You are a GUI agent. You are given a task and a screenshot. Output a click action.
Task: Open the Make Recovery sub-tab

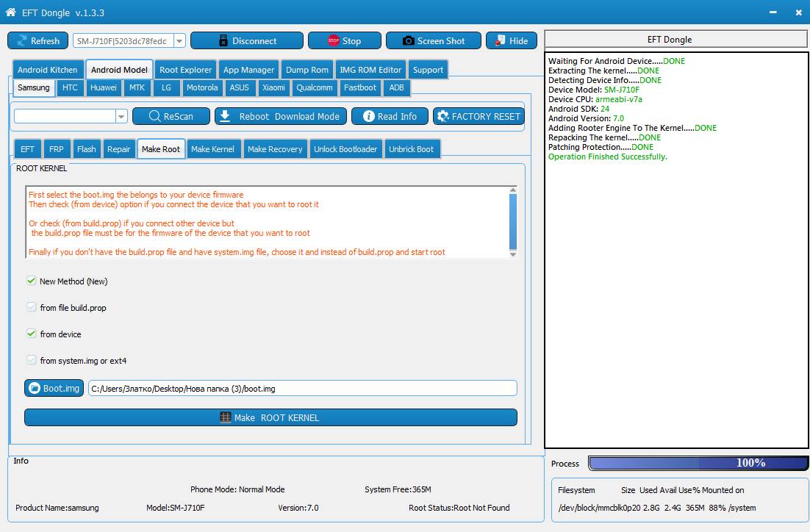click(275, 149)
